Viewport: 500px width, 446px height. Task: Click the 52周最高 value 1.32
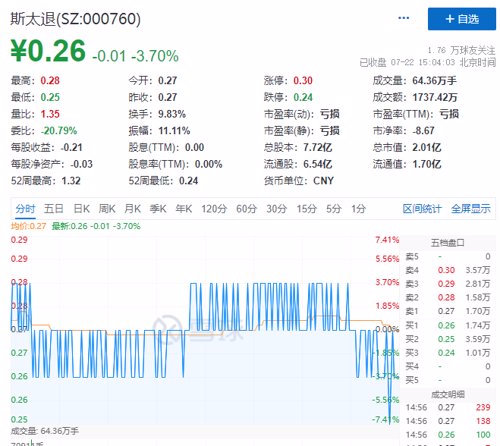[71, 181]
